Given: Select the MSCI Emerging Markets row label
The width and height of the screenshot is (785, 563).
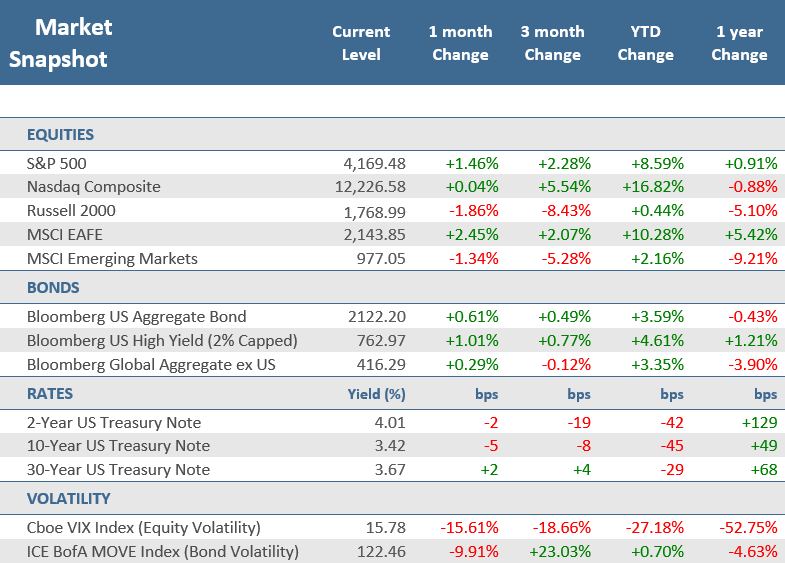Looking at the screenshot, I should click(112, 259).
